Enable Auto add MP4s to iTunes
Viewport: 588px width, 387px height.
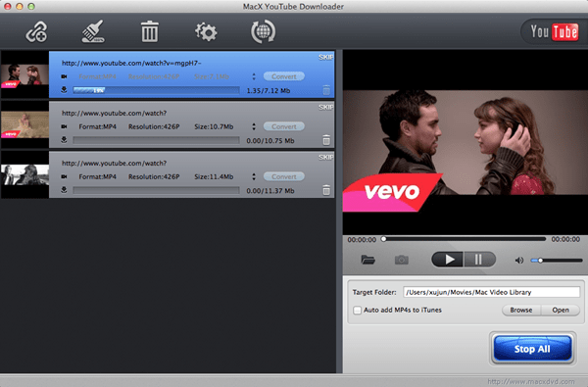(357, 311)
